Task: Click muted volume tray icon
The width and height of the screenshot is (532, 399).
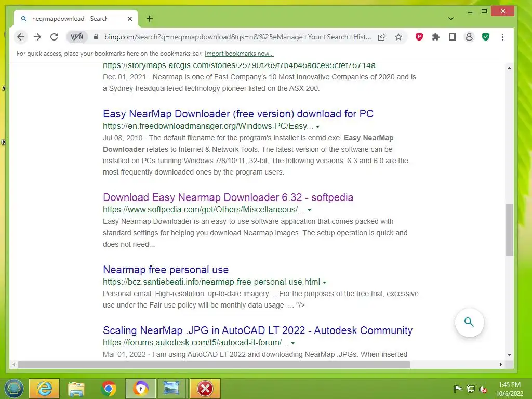Action: 483,389
